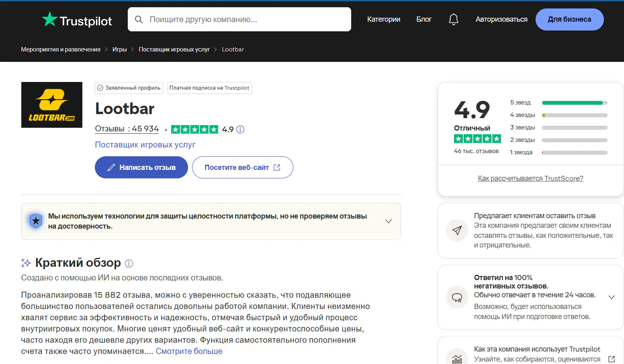The height and width of the screenshot is (364, 624).
Task: Go to Поставщик игровых услуг breadcrumb
Action: [x=174, y=49]
